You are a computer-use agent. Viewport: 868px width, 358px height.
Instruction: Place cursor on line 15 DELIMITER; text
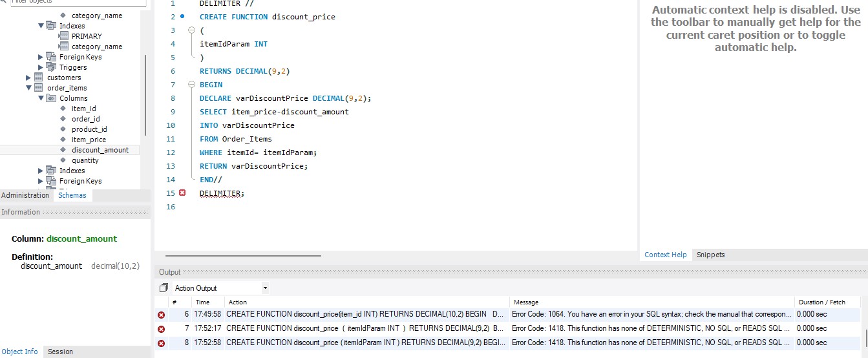(222, 193)
